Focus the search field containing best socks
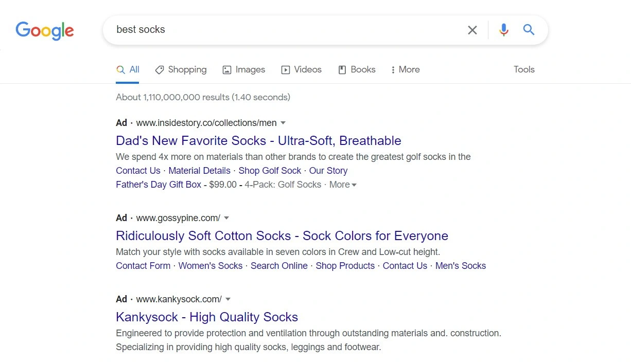Viewport: 631px width, 364px height. click(x=286, y=30)
